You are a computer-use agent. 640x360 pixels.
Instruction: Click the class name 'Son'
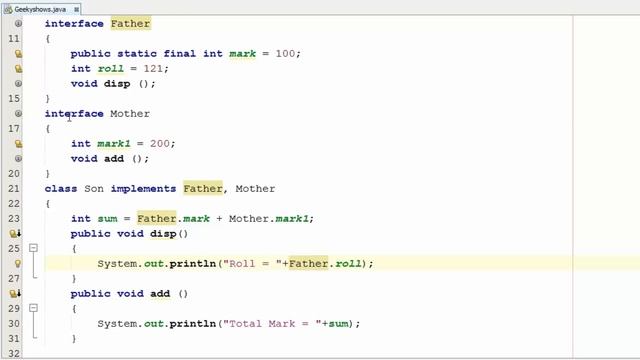click(94, 189)
